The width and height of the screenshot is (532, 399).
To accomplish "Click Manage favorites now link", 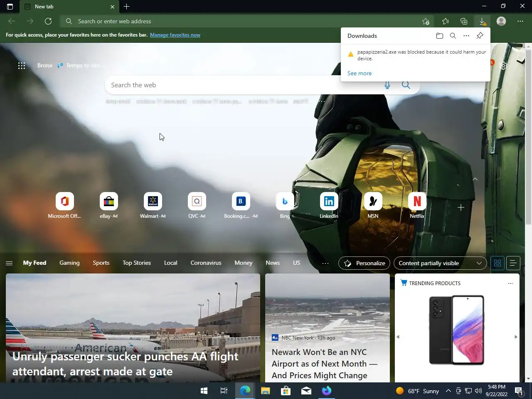I will (x=175, y=35).
